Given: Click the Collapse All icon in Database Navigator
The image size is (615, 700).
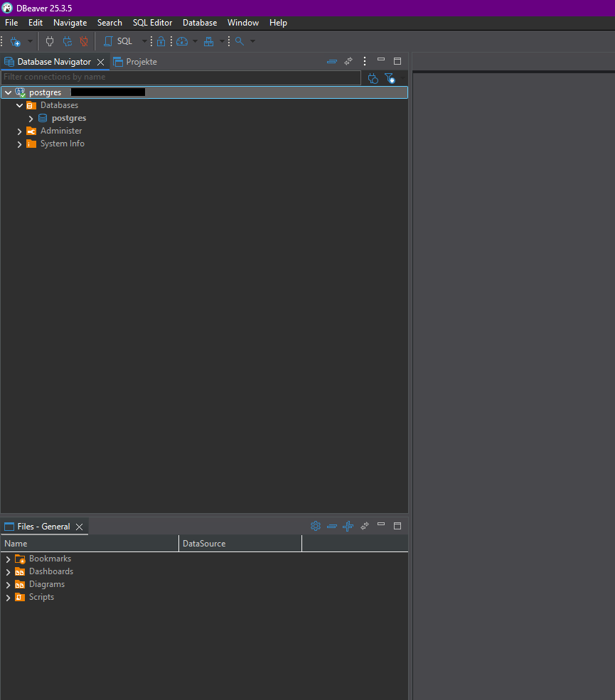Looking at the screenshot, I should pyautogui.click(x=332, y=62).
